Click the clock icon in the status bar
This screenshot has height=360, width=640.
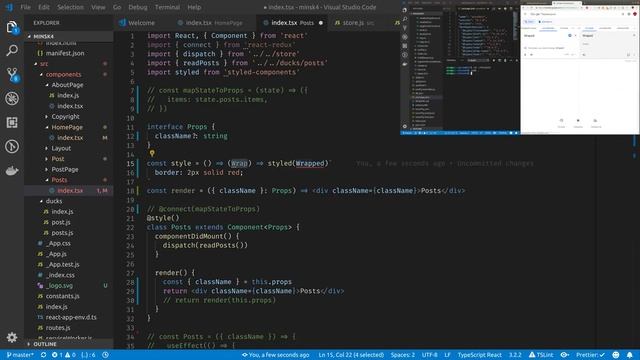(x=105, y=355)
